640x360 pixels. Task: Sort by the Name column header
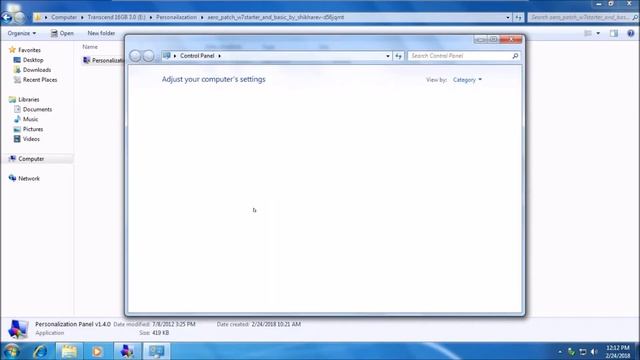coord(90,47)
